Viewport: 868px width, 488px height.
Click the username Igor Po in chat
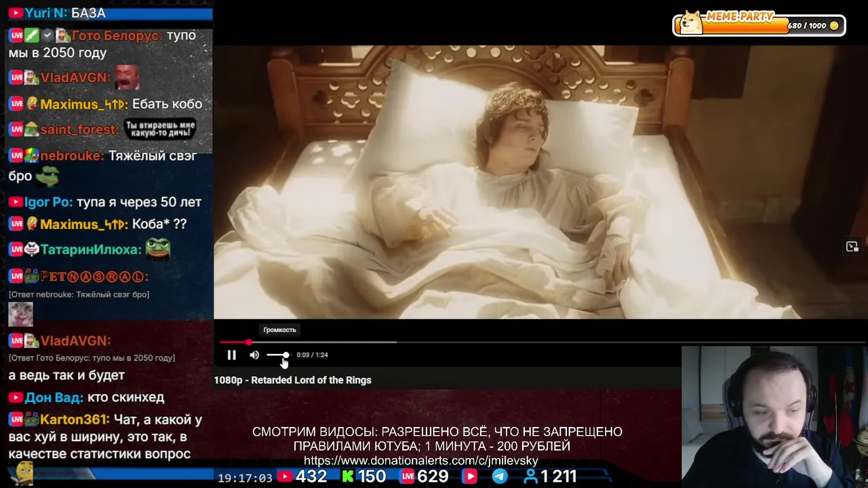(x=48, y=202)
